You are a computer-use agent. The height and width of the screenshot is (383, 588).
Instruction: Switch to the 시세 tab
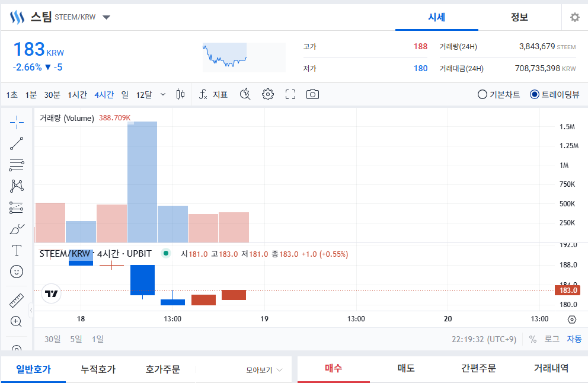436,17
